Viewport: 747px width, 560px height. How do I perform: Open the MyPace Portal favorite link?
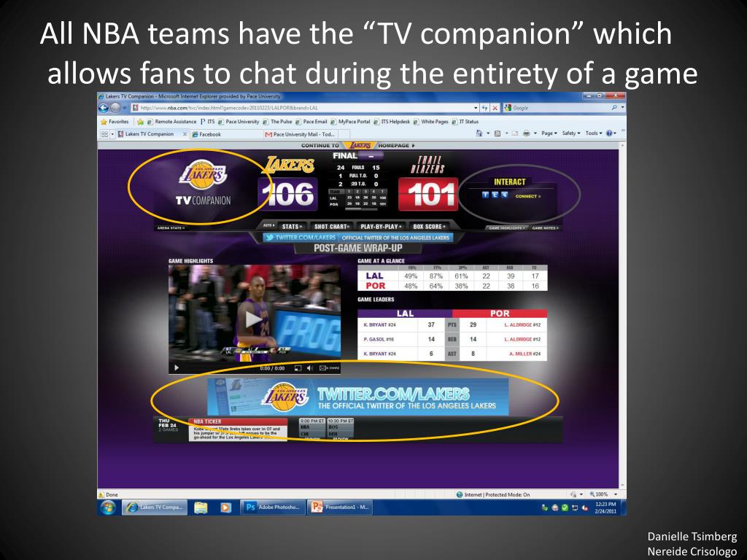tap(350, 122)
